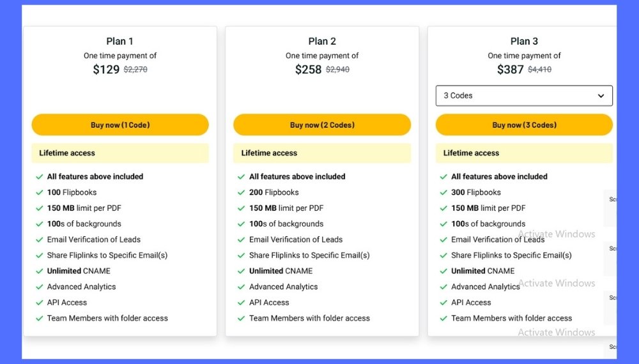Click the dropdown chevron arrow in Plan 3

(601, 96)
